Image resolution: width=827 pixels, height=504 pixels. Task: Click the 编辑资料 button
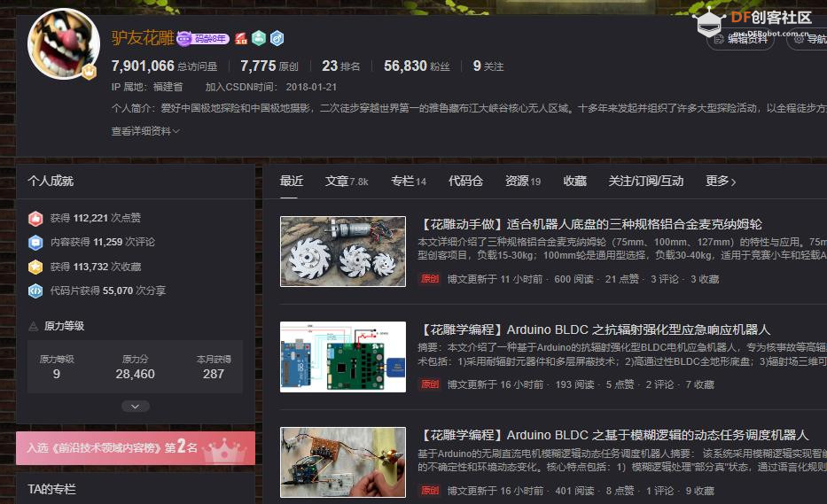point(740,39)
